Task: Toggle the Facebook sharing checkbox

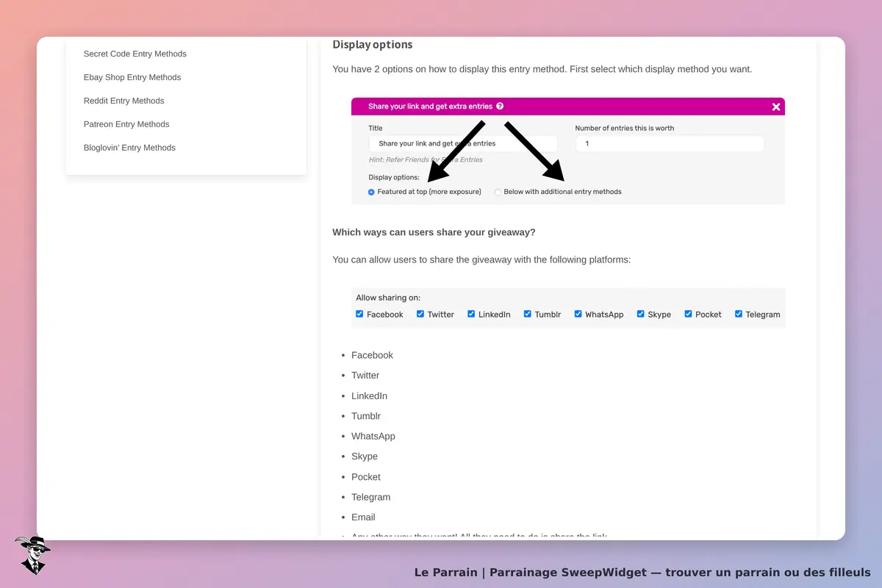Action: pyautogui.click(x=359, y=314)
